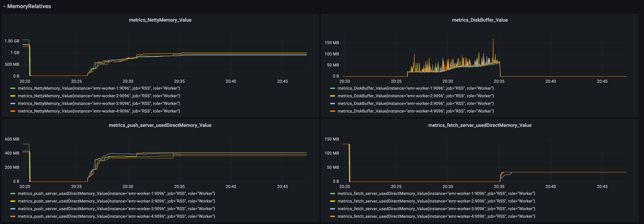Click 20:30 time label under NettyMemory chart

[x=128, y=81]
